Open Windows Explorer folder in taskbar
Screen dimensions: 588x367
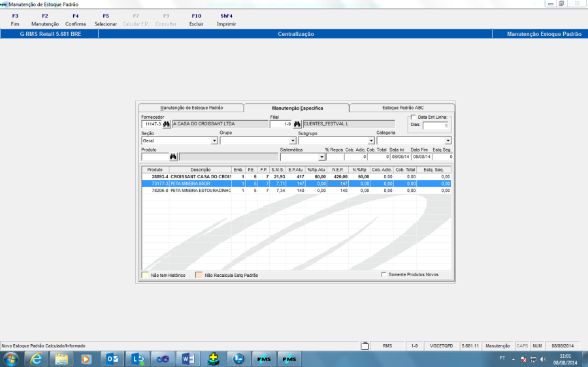point(61,359)
